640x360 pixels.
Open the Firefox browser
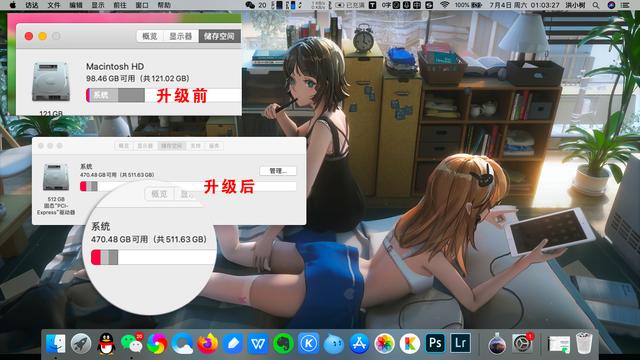coord(208,343)
